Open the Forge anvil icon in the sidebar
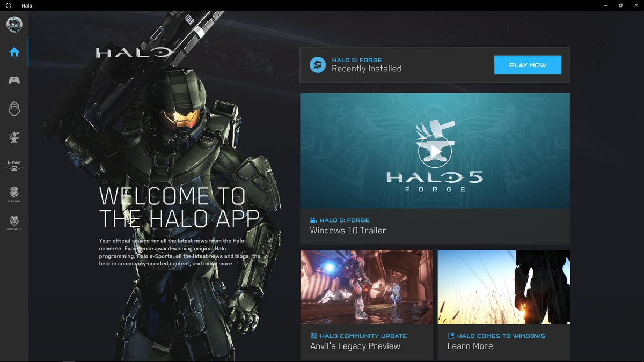Viewport: 644px width, 362px height. [14, 137]
